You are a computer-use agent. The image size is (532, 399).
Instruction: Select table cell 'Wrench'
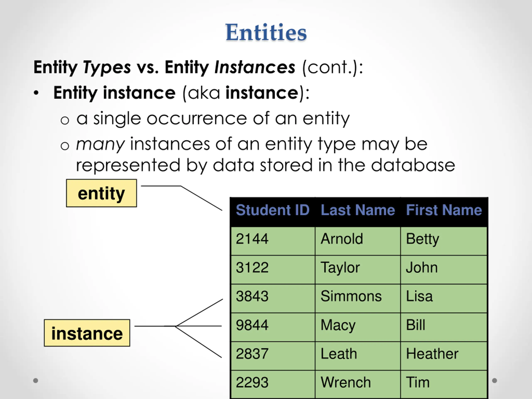[358, 384]
